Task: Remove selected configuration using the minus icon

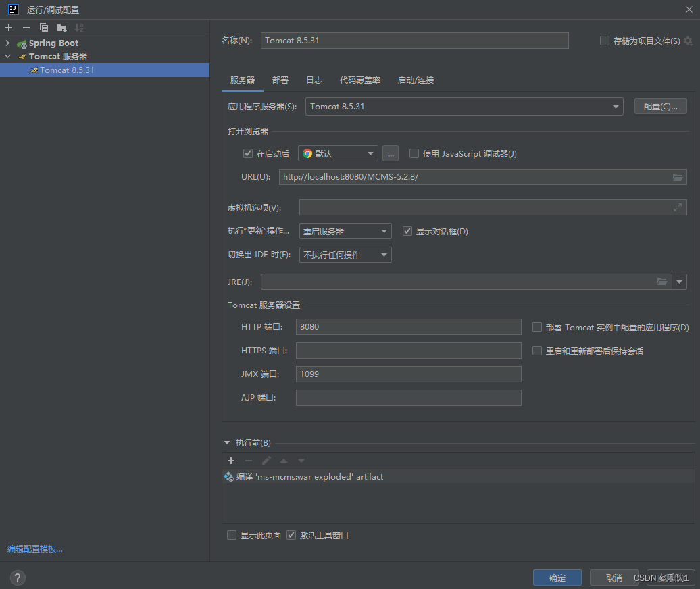Action: (x=25, y=28)
